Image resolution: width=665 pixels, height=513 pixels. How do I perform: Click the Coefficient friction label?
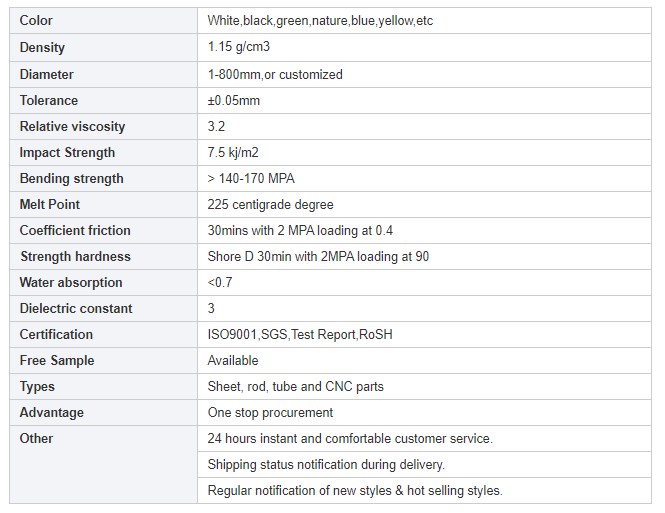75,230
